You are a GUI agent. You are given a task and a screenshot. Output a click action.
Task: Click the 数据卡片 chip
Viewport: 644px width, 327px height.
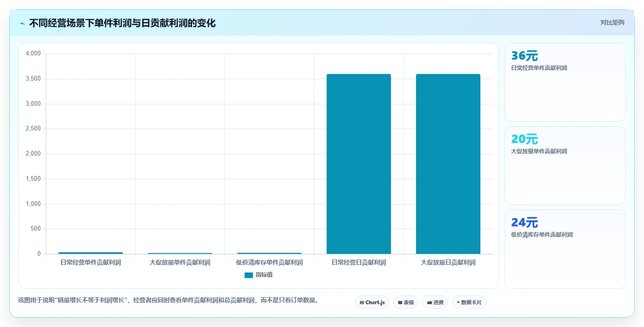pos(469,302)
